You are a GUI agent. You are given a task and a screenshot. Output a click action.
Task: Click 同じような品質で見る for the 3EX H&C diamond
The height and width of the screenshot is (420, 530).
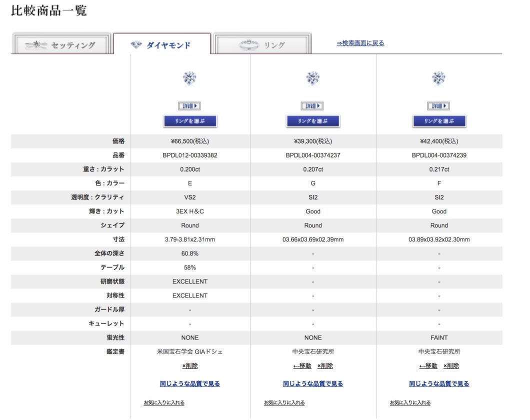pyautogui.click(x=190, y=384)
